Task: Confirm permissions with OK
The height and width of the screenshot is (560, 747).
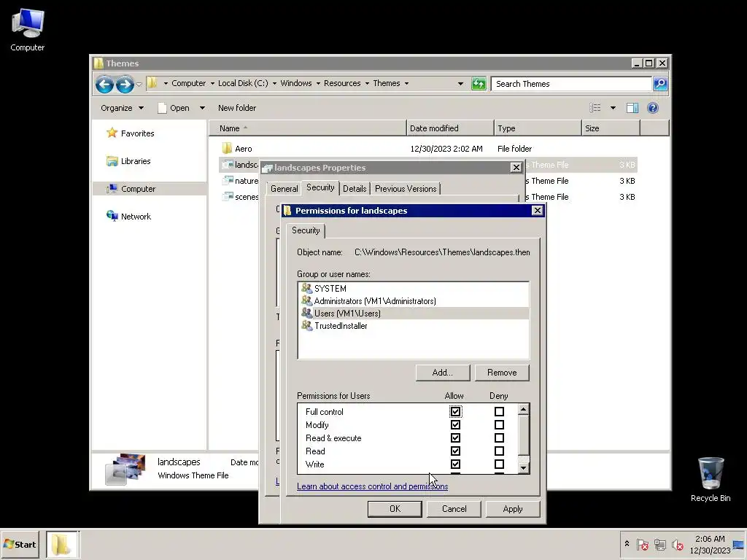Action: point(395,508)
